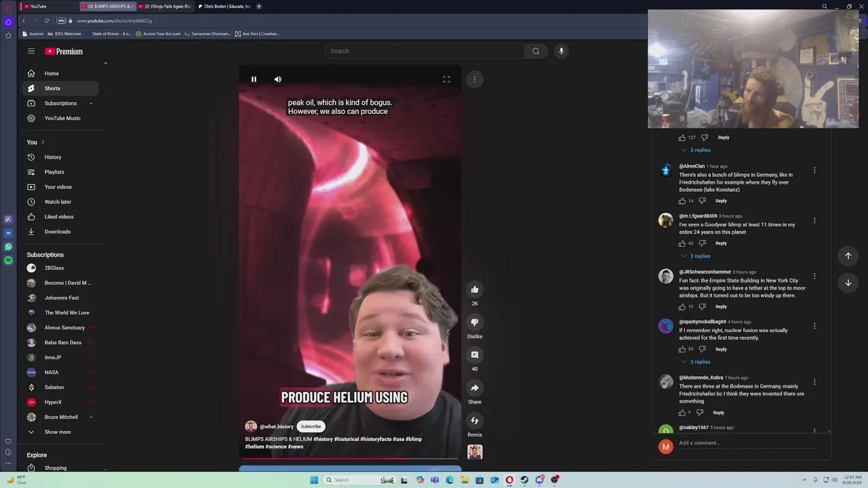This screenshot has width=868, height=488.
Task: Expand 3 replies under @sparkymcballbag69 comment
Action: point(695,362)
